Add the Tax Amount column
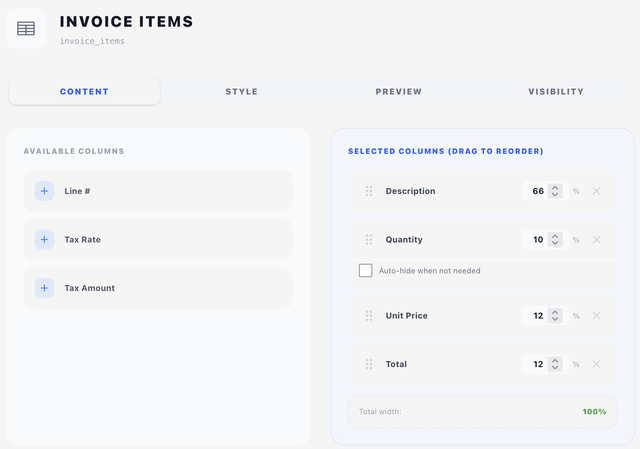Screen dimensions: 640x449 coord(44,288)
